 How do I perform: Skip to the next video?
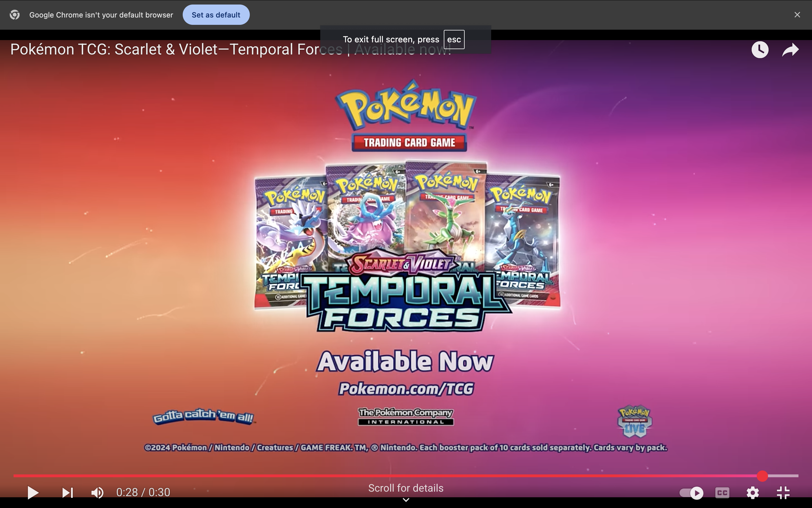click(x=67, y=492)
